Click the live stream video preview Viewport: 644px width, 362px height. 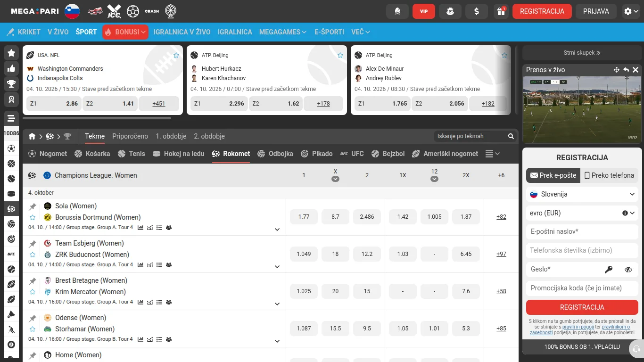click(x=582, y=109)
